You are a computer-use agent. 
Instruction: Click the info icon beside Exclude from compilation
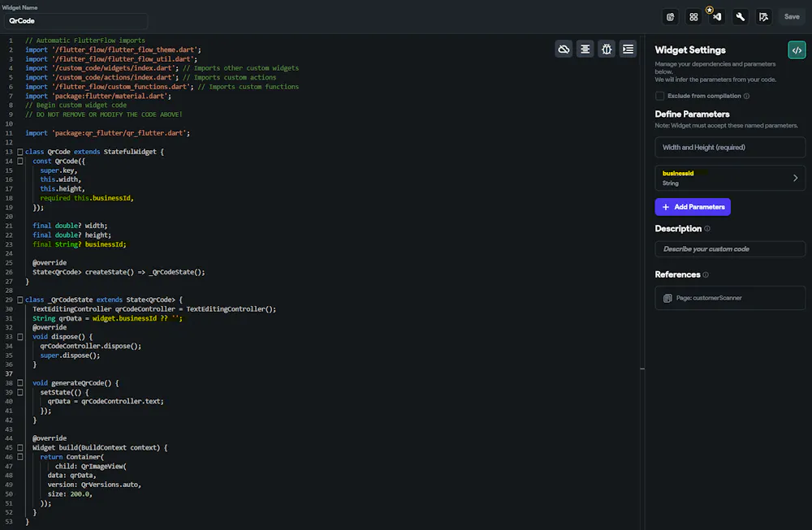click(x=746, y=96)
